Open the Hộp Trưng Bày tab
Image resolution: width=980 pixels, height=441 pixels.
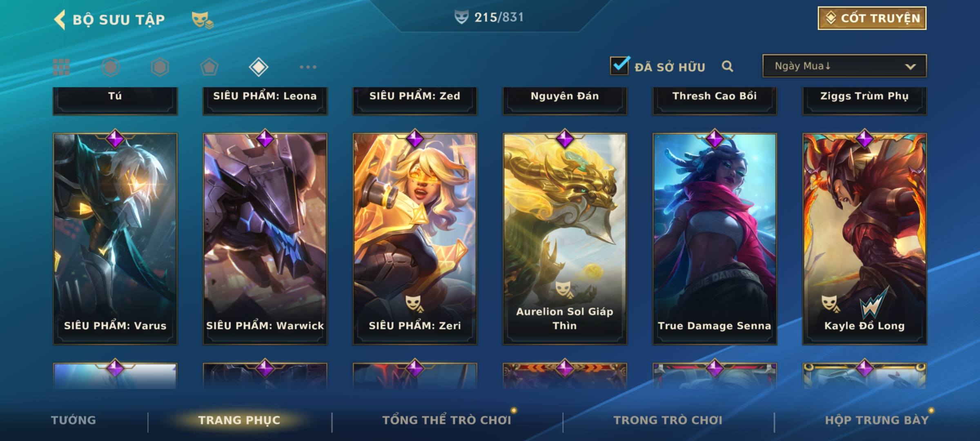tap(877, 420)
